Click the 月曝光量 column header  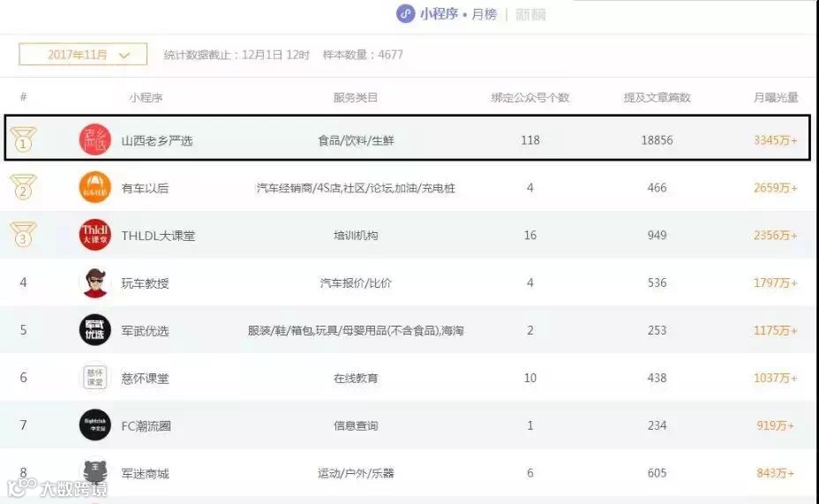pos(776,98)
